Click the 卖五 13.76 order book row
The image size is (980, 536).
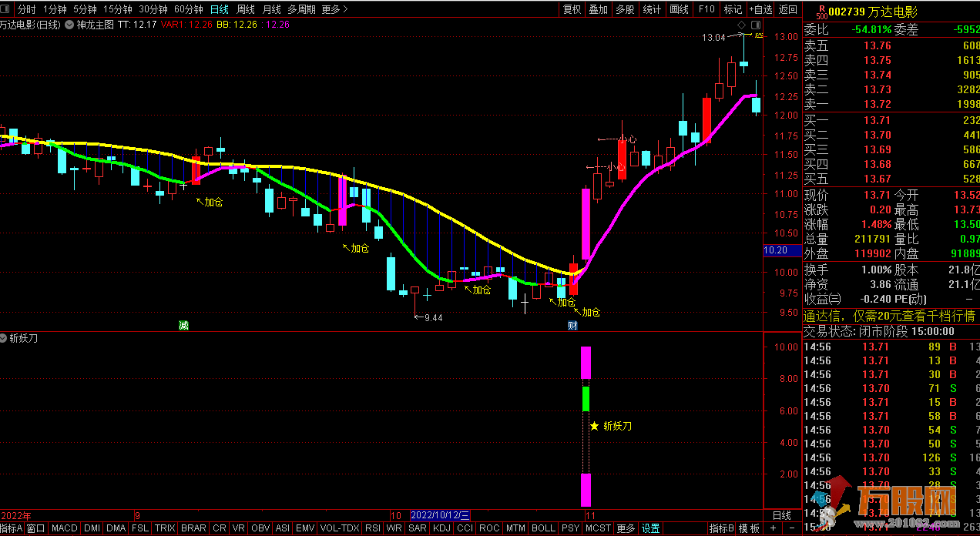tap(891, 45)
